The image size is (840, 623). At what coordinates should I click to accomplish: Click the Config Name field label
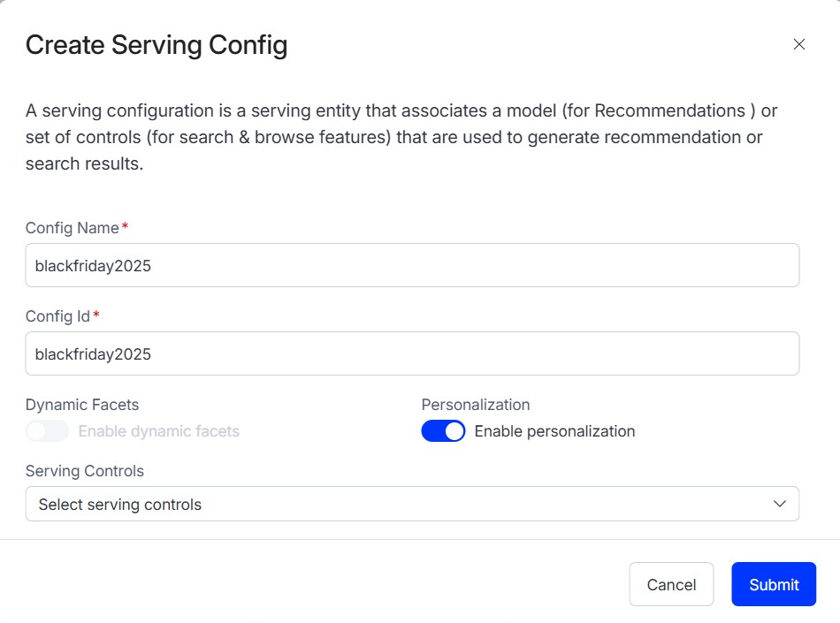tap(73, 228)
